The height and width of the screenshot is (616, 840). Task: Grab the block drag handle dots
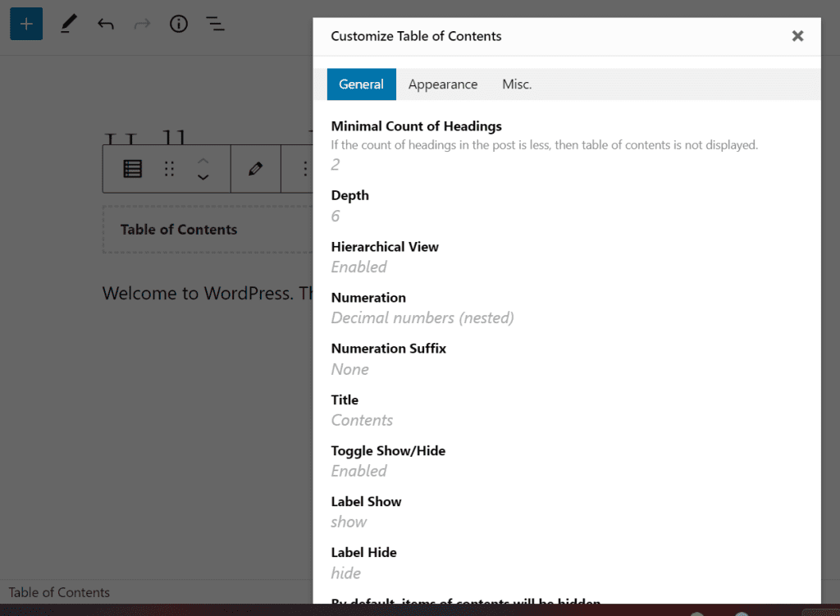[169, 169]
